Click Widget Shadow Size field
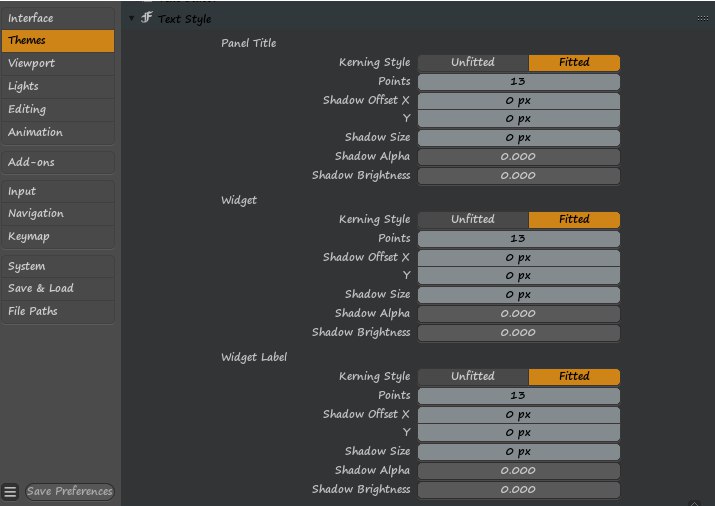Screen dimensions: 715x506 click(519, 295)
